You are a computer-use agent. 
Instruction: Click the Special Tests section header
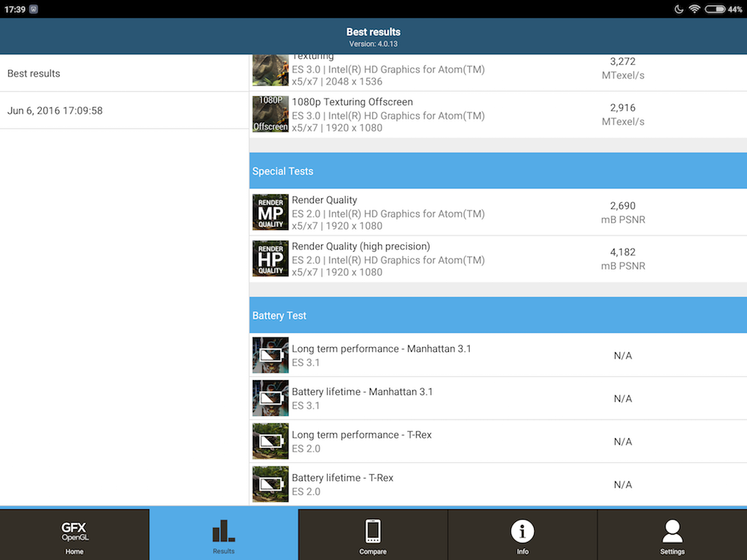click(x=498, y=171)
